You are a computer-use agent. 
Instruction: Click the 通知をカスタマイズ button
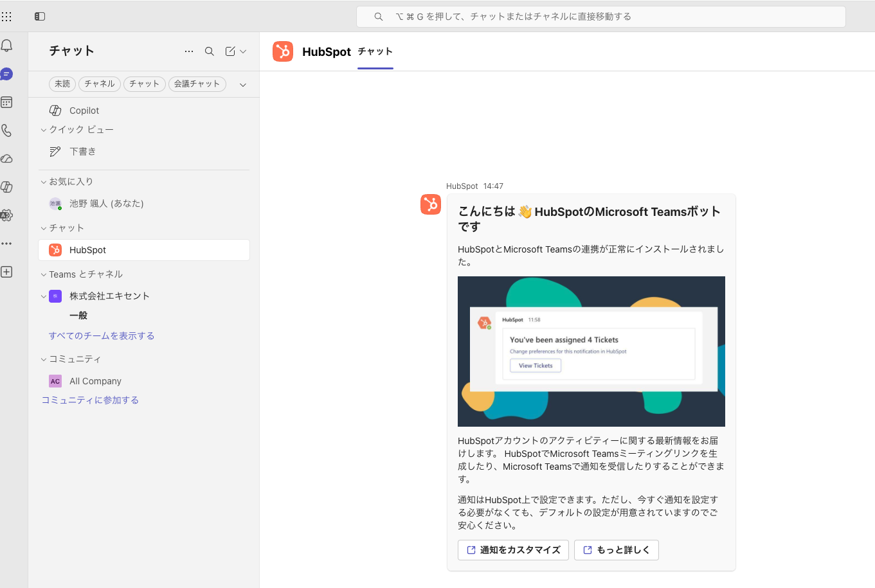tap(513, 550)
